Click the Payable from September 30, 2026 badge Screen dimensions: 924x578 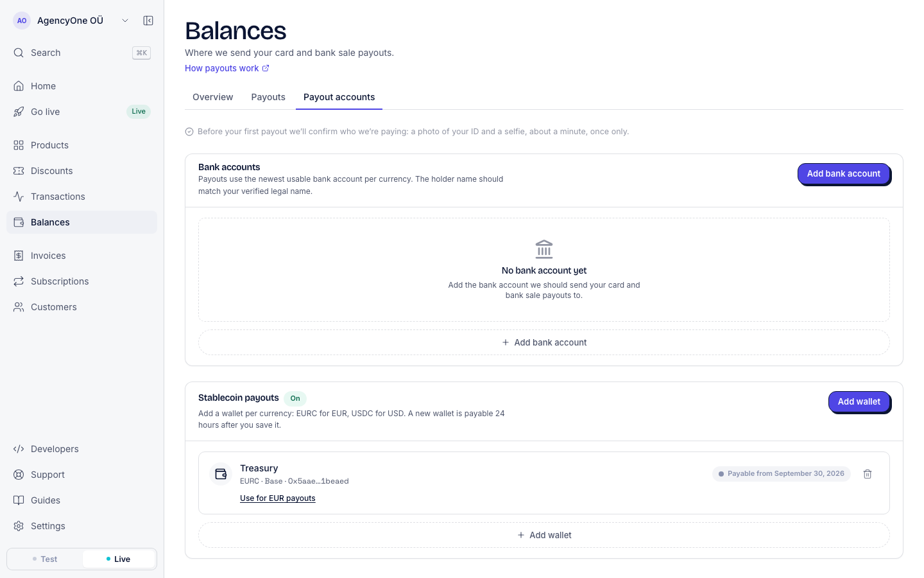click(x=782, y=474)
